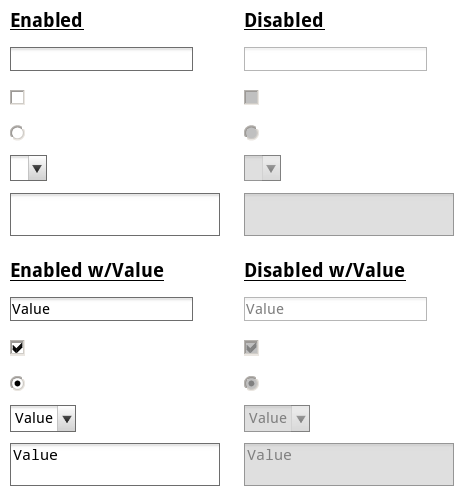Click the greyed-out selected radio button

251,383
